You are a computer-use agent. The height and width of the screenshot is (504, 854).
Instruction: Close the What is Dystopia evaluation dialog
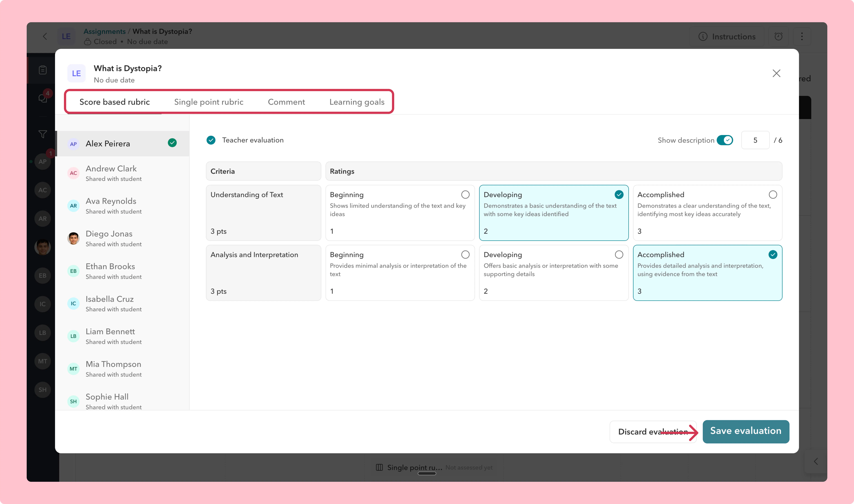pos(776,73)
